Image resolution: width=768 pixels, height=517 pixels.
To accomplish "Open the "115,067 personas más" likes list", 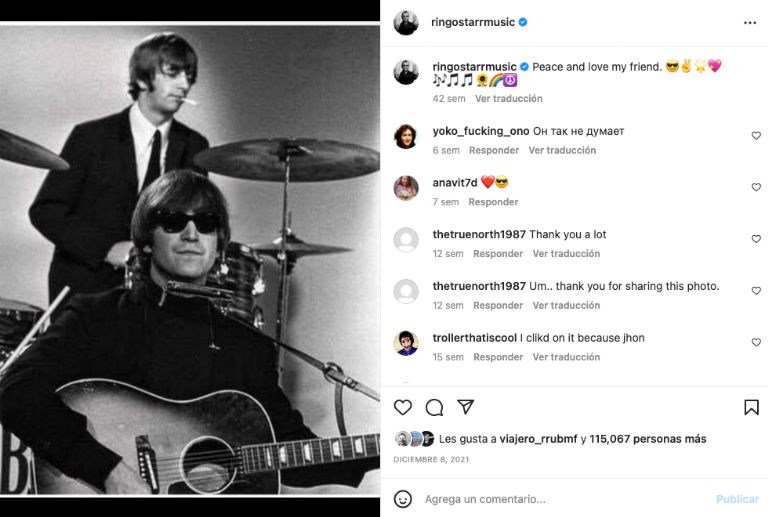I will point(648,439).
